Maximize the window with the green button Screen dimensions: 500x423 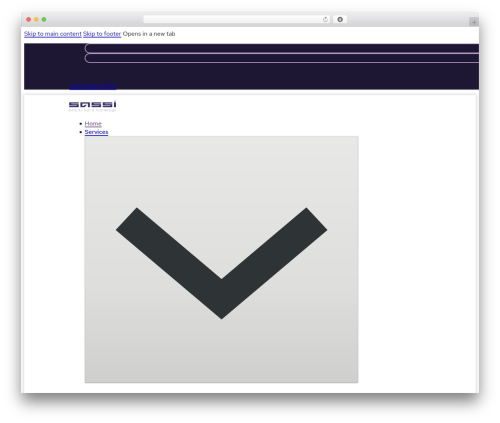44,19
